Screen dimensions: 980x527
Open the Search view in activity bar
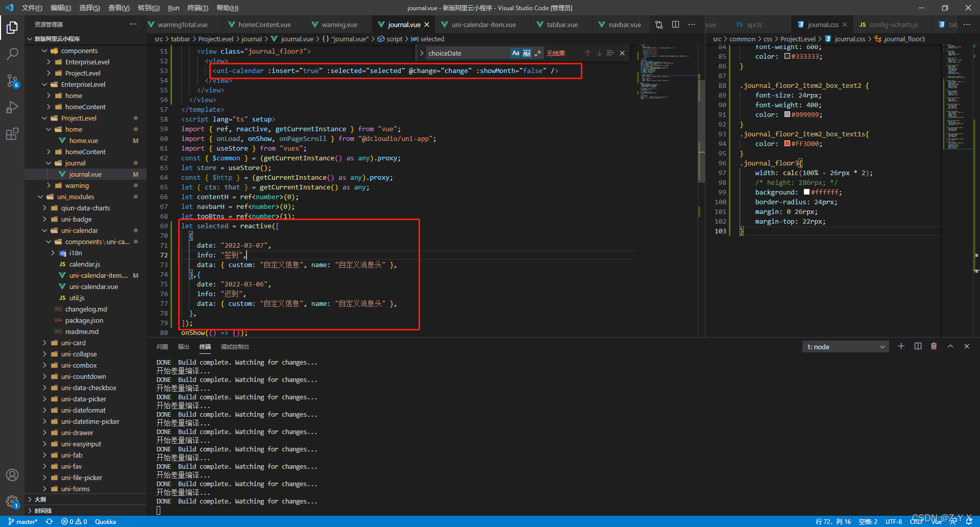coord(12,54)
